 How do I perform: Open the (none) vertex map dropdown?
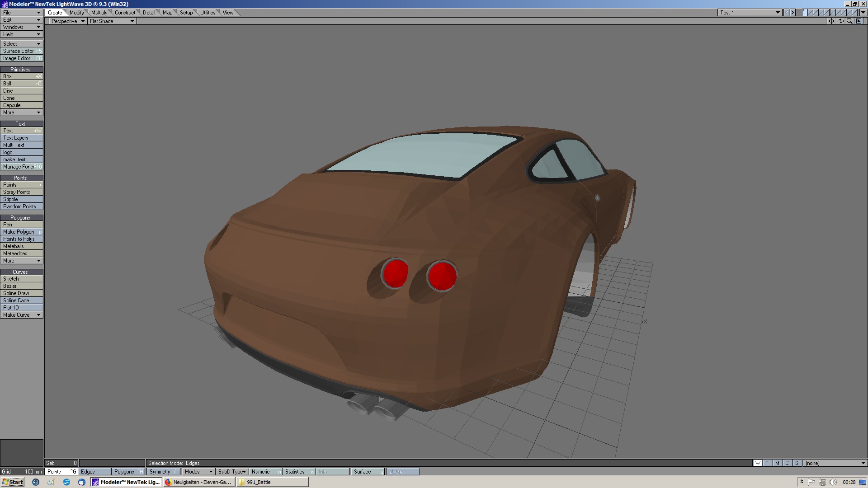point(835,463)
